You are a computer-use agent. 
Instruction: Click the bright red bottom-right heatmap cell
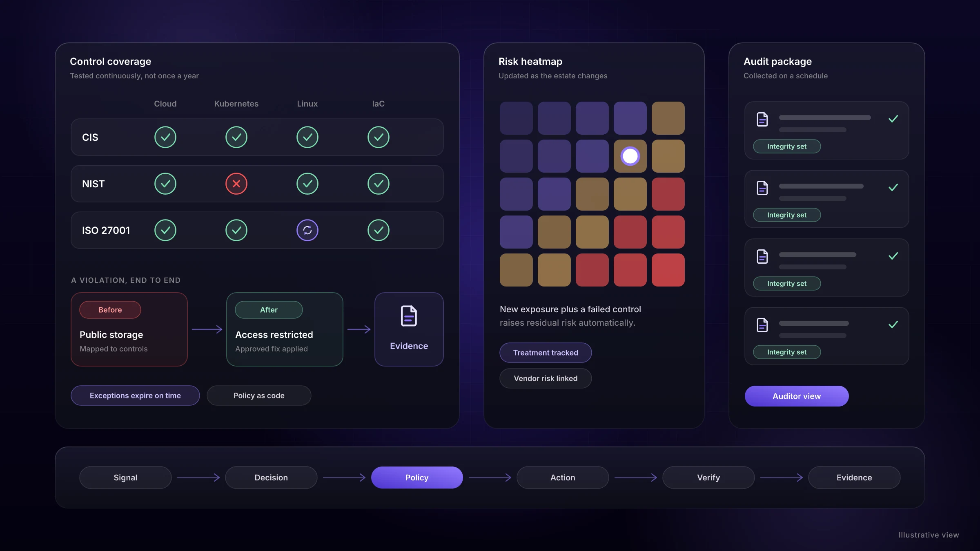tap(668, 270)
